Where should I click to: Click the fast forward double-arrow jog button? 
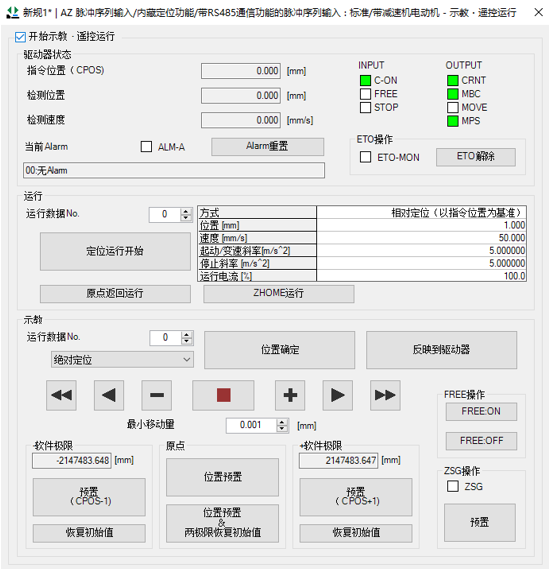point(385,395)
